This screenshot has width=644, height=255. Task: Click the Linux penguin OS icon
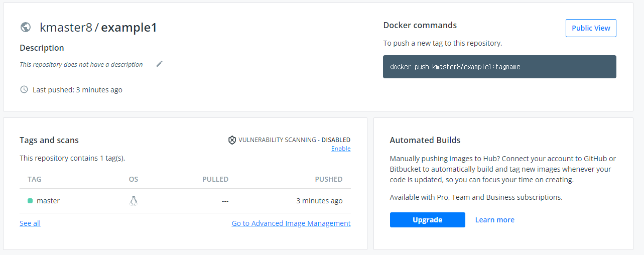pyautogui.click(x=134, y=201)
